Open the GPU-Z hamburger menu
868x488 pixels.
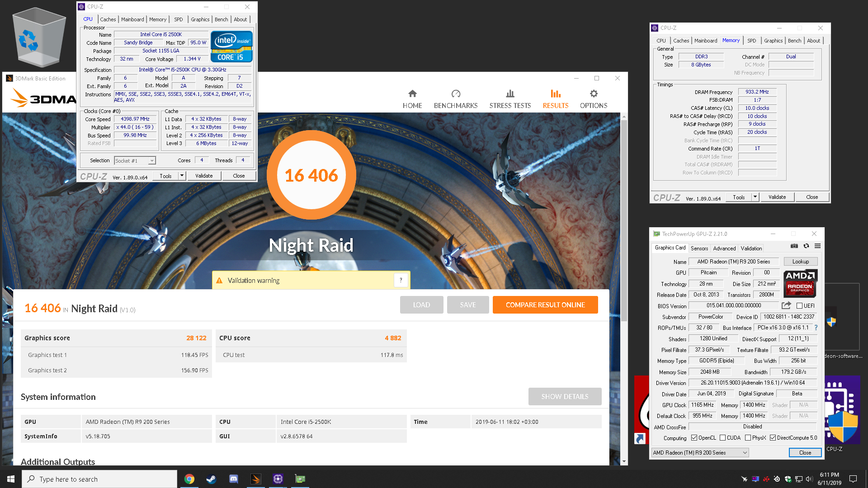pos(817,246)
